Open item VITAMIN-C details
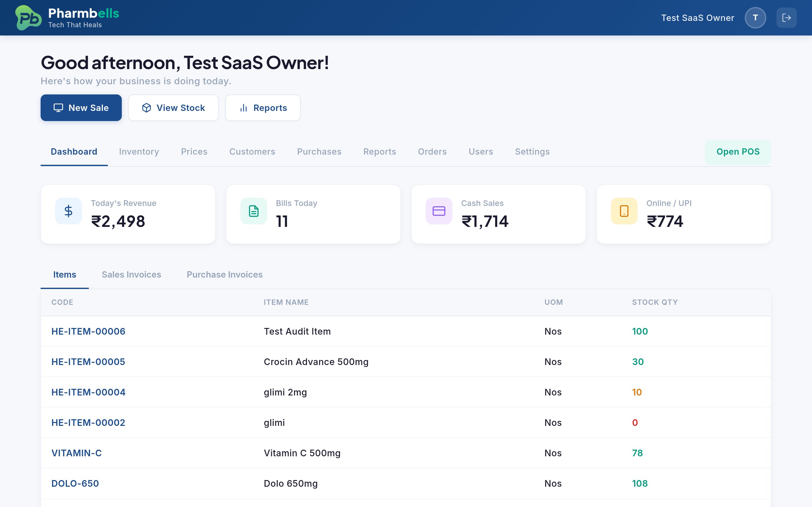812x507 pixels. pos(76,453)
